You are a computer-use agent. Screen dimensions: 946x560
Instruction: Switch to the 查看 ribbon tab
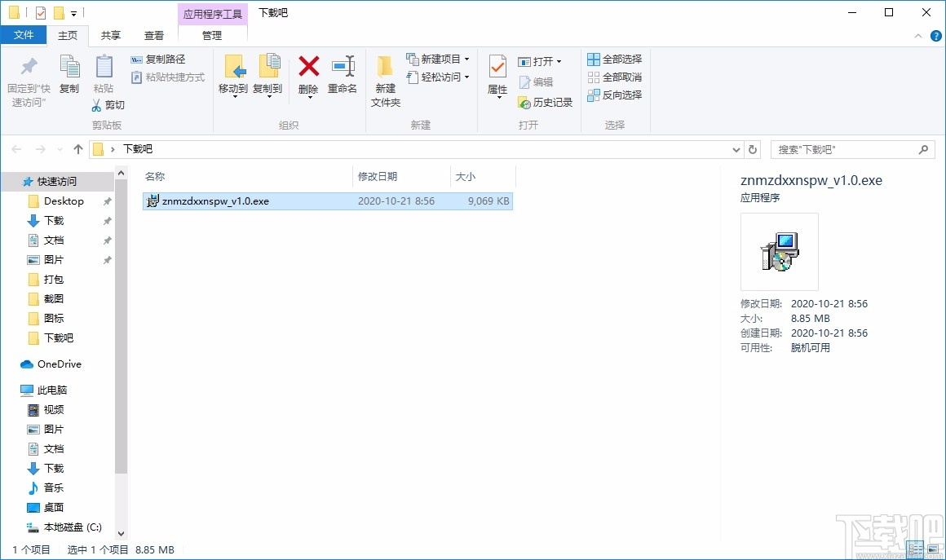tap(154, 35)
